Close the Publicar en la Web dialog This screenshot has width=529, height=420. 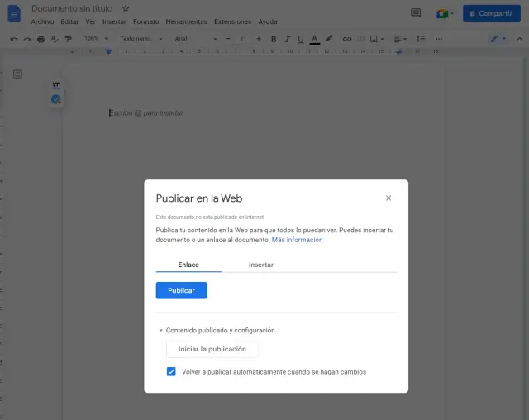pos(388,198)
